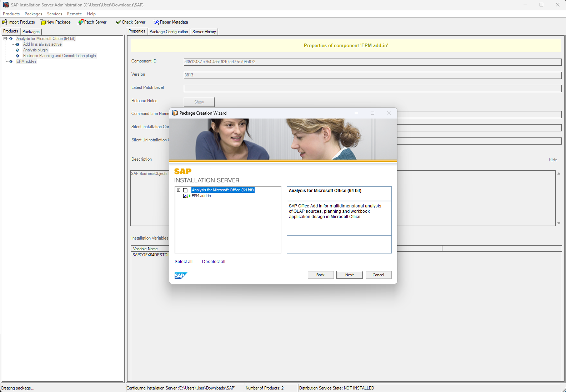Click the Select all link
This screenshot has width=566, height=392.
coord(184,262)
